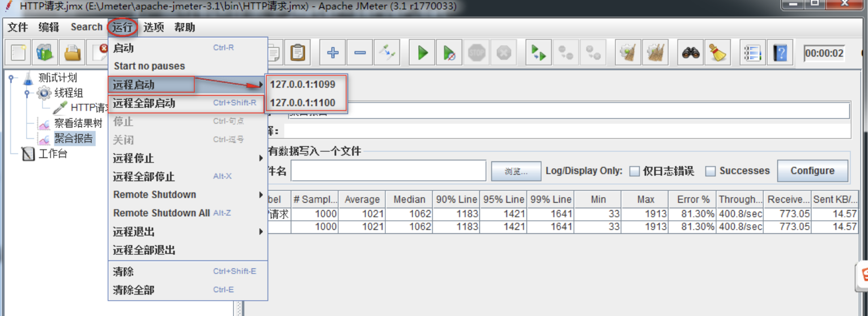Click the 浏览... browse button
The height and width of the screenshot is (316, 868).
click(x=516, y=171)
